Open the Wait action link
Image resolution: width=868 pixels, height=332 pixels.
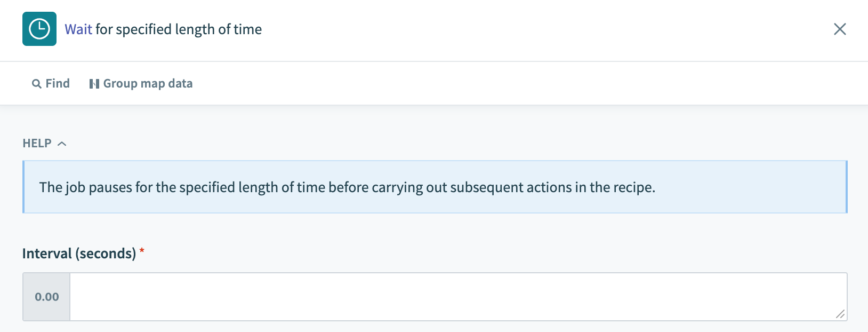click(x=77, y=29)
